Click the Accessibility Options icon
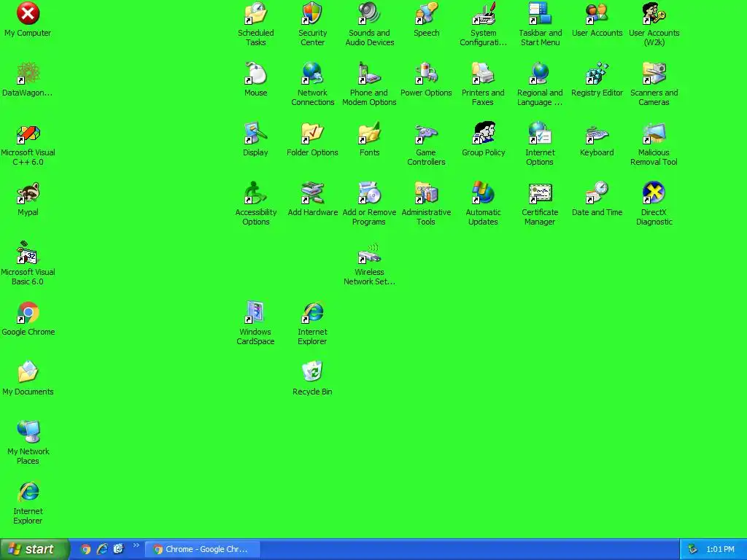The width and height of the screenshot is (747, 560). (255, 192)
